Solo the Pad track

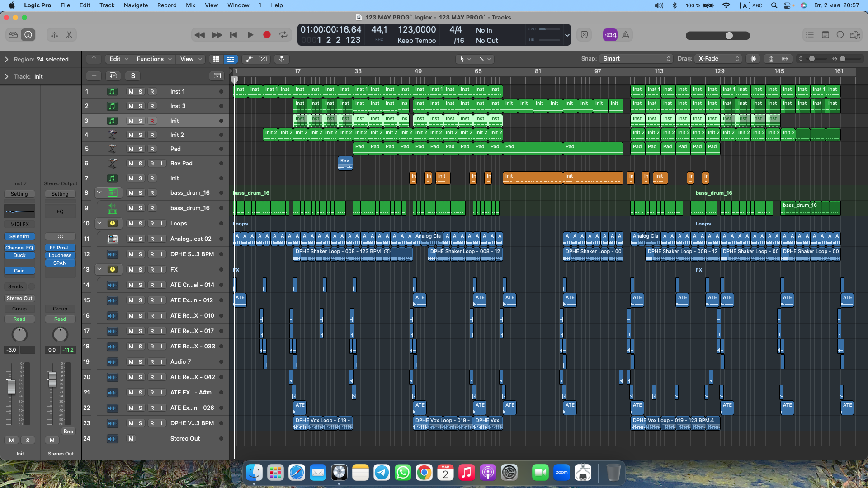point(141,149)
